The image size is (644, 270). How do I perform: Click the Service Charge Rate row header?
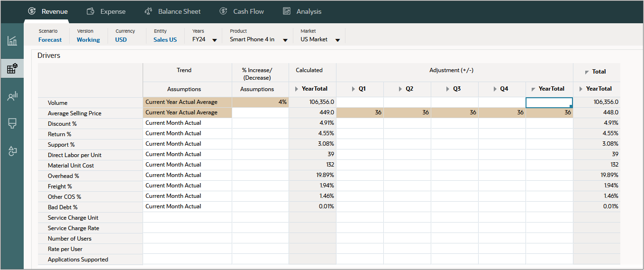pyautogui.click(x=91, y=228)
